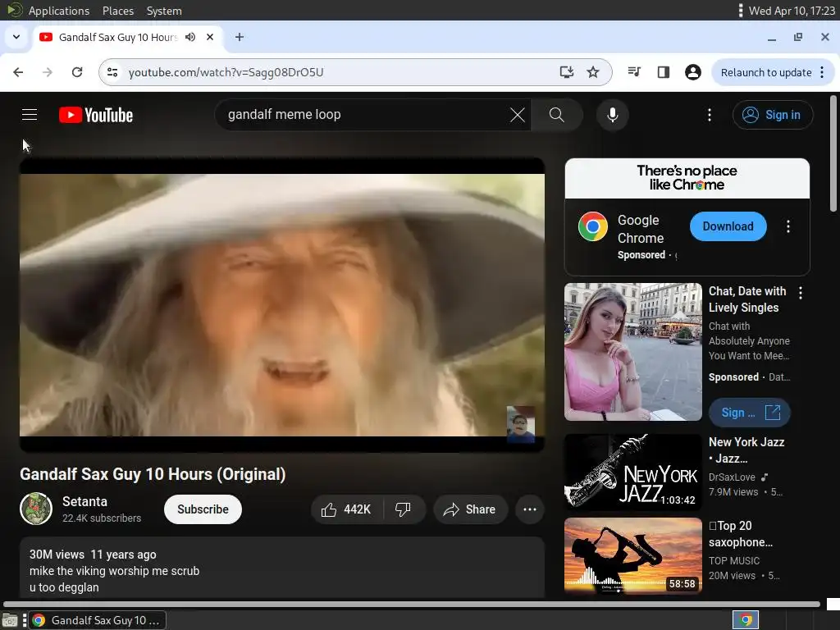Open the Setanta channel avatar
The width and height of the screenshot is (840, 630).
36,509
